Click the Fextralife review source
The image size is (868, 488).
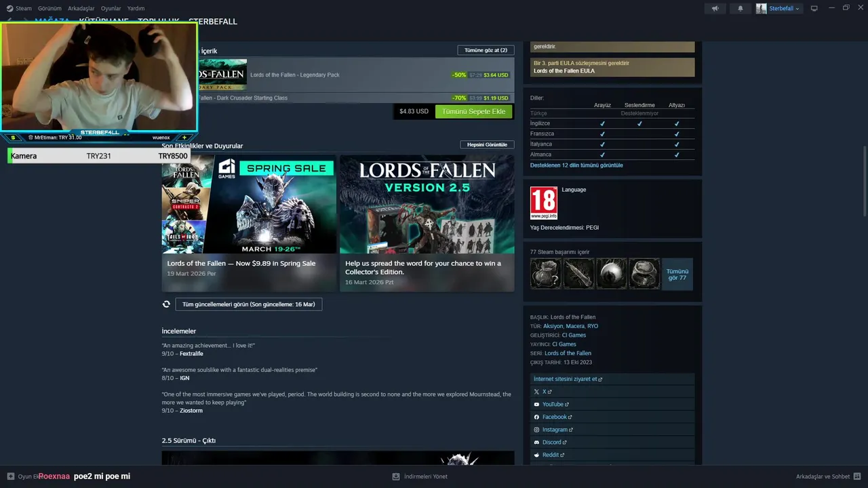pos(191,354)
